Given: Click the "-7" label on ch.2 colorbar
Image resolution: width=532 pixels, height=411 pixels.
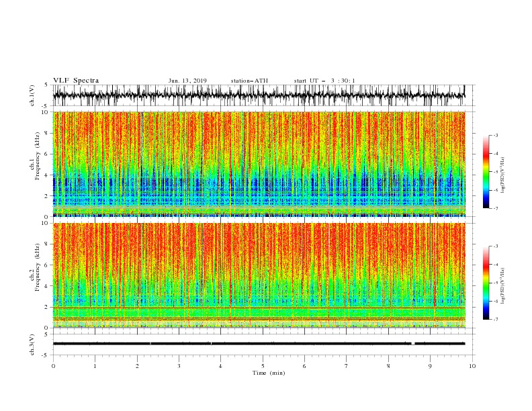Looking at the screenshot, I should click(x=496, y=320).
